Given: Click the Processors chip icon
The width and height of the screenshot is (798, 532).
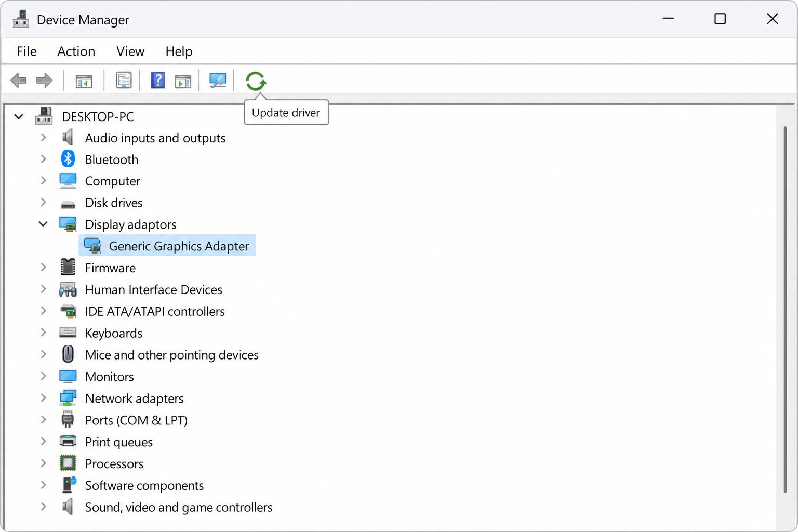Looking at the screenshot, I should 68,463.
